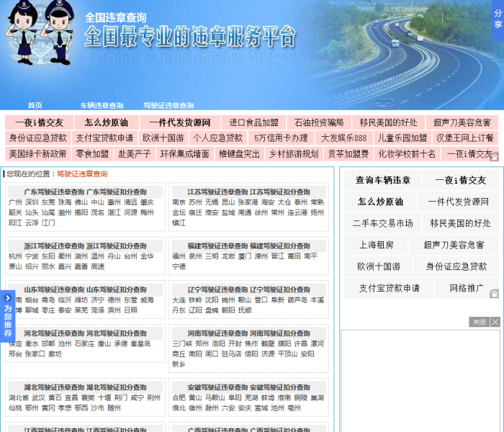Select 厦门 in the Fujian city list
The image size is (504, 432).
245,256
